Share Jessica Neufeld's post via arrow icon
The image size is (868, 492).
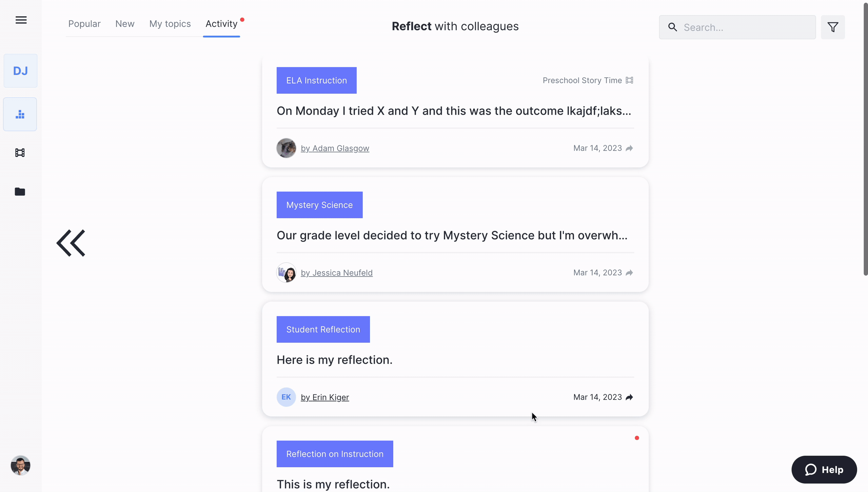coord(629,273)
